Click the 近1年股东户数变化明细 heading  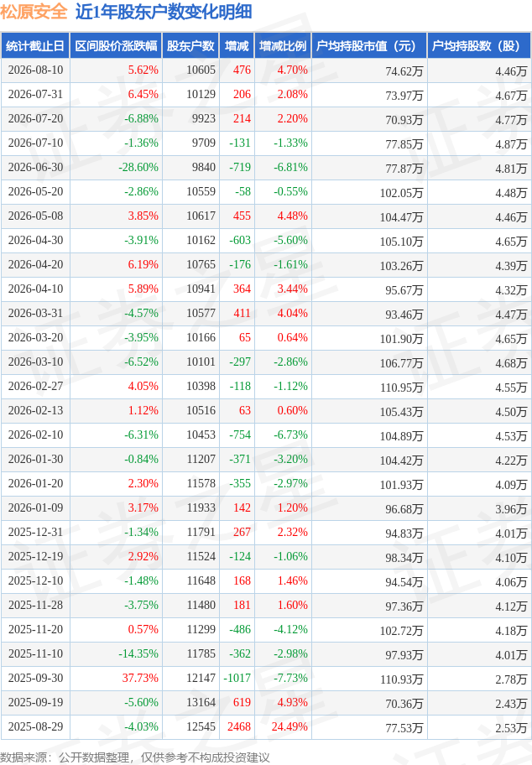[164, 11]
